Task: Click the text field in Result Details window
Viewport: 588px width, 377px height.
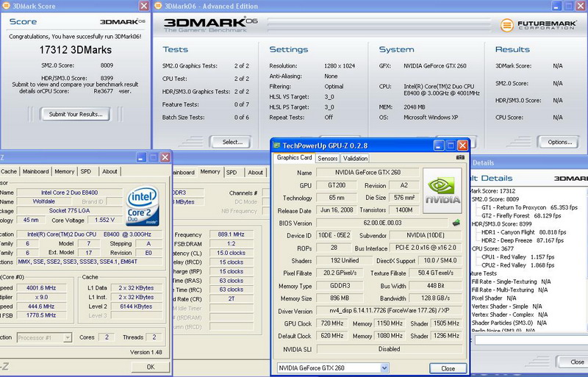Action: coord(531,340)
